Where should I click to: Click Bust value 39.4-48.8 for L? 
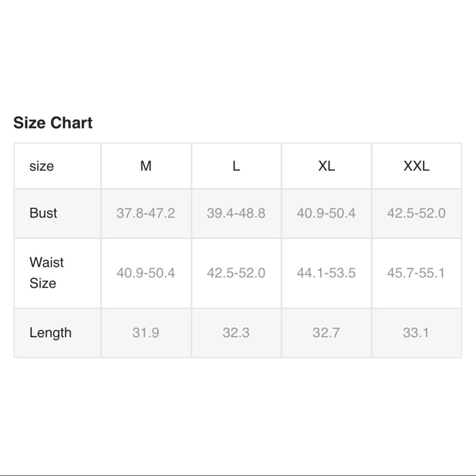pyautogui.click(x=236, y=213)
